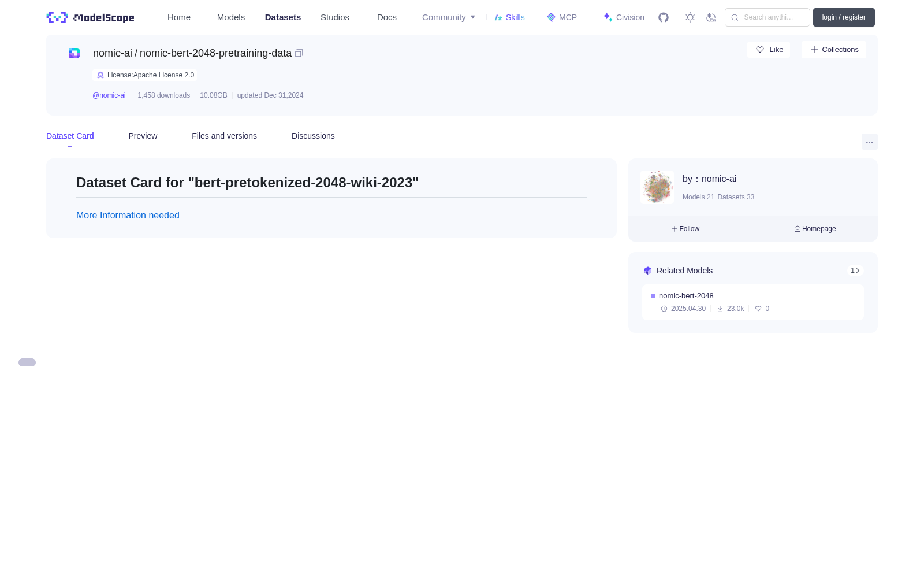Viewport: 924px width, 578px height.
Task: Click the gray floating pill widget
Action: point(27,362)
